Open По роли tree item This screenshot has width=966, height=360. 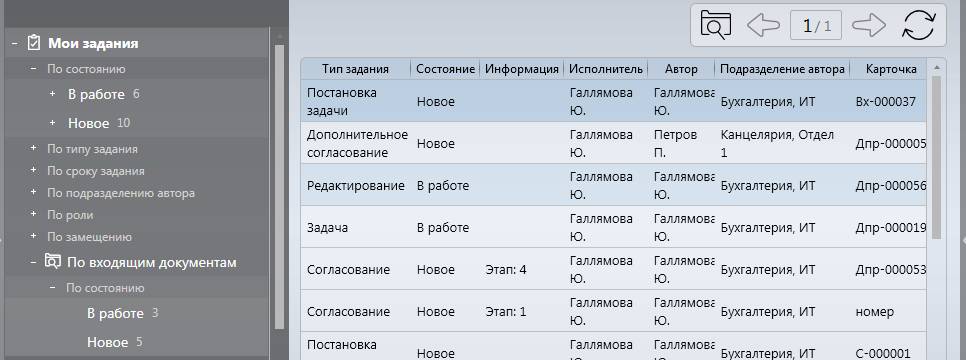70,215
